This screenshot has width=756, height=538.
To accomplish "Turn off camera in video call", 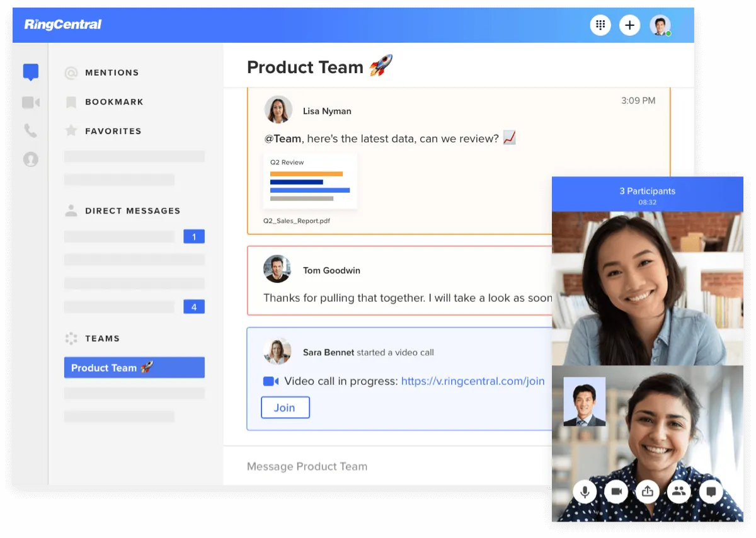I will coord(616,491).
